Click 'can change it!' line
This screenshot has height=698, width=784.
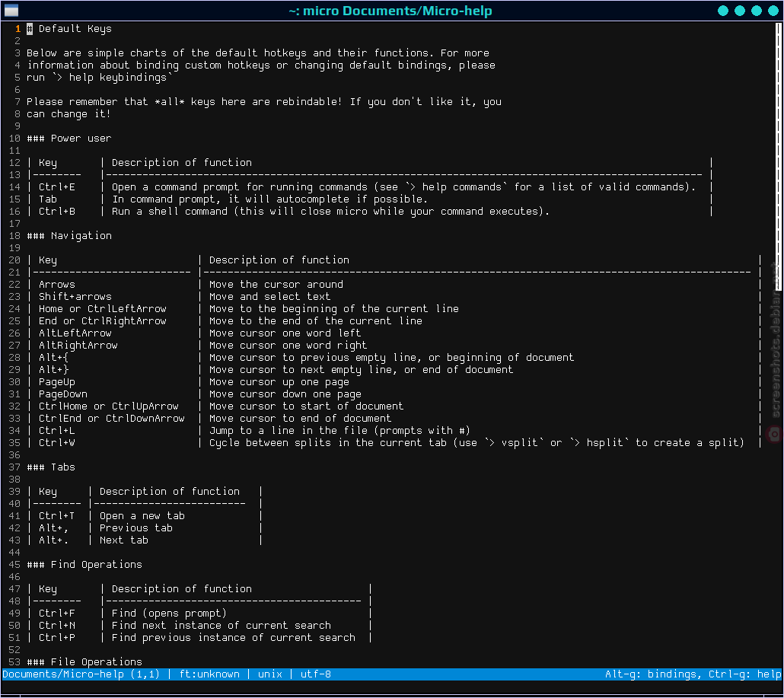point(69,113)
